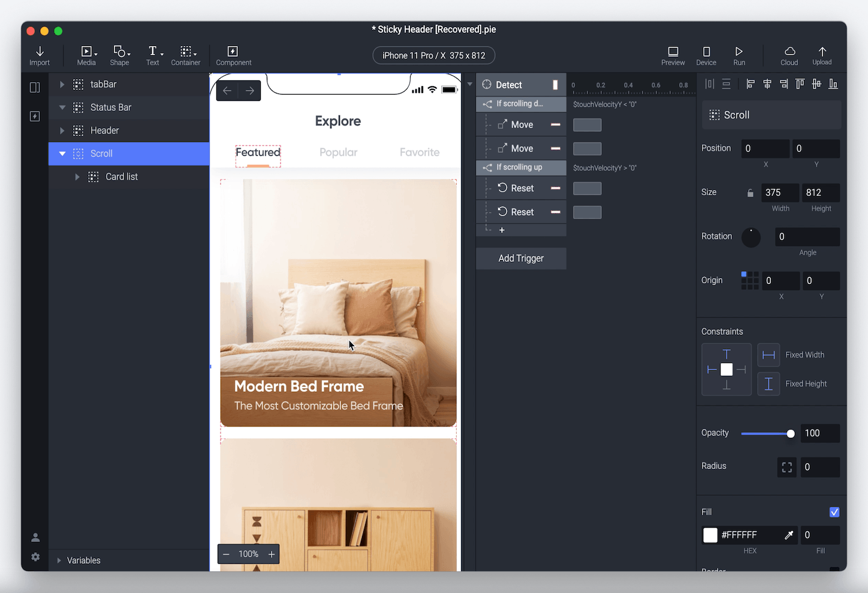This screenshot has height=593, width=868.
Task: Expand the Variables section
Action: 59,561
